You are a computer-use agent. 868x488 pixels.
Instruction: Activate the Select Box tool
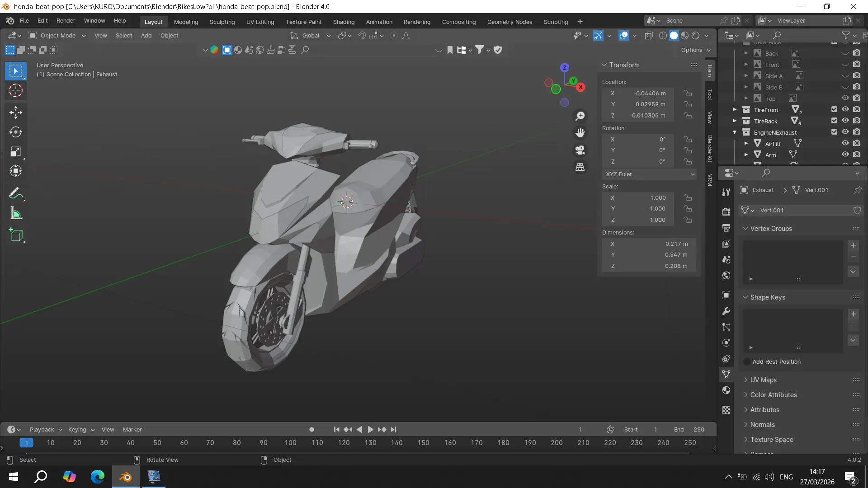tap(16, 71)
